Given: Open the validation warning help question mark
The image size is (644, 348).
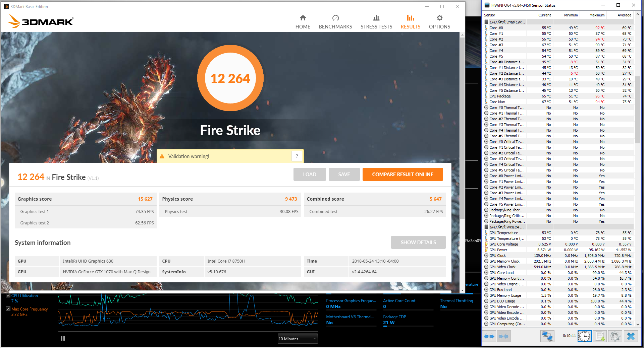Looking at the screenshot, I should click(x=297, y=156).
